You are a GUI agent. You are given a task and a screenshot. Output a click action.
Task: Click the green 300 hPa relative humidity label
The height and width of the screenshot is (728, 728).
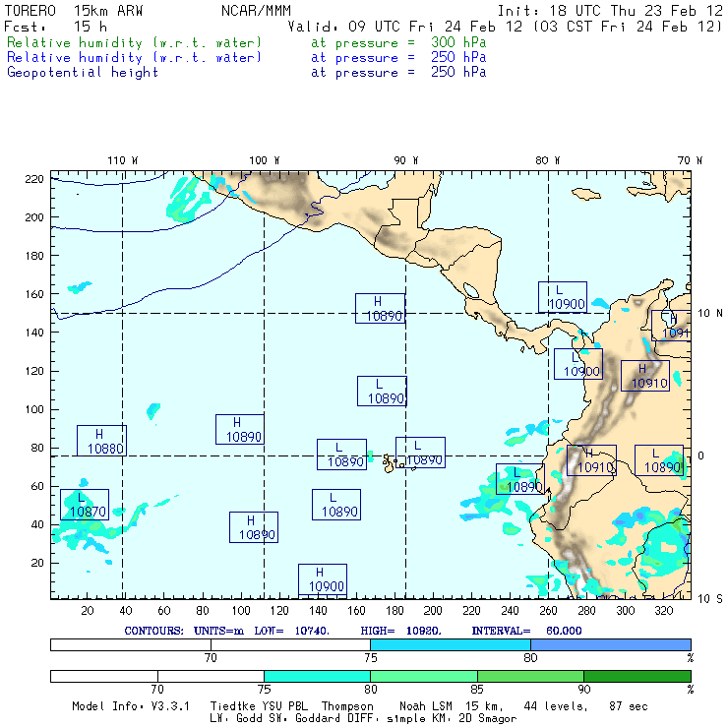click(x=135, y=43)
